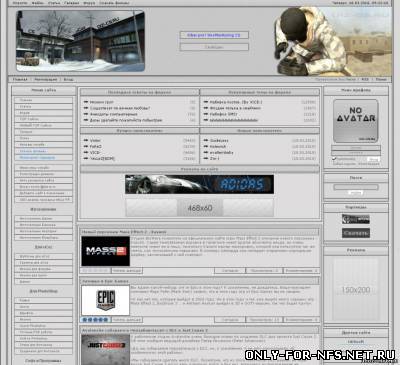This screenshot has width=400, height=365.
Task: Click the snowy map header image
Action: 80,41
